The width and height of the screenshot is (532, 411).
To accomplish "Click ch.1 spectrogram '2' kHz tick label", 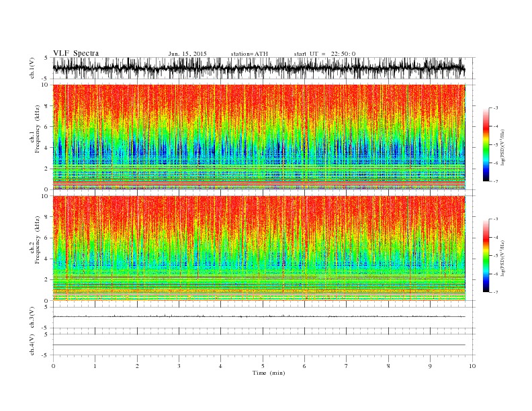I will [47, 169].
